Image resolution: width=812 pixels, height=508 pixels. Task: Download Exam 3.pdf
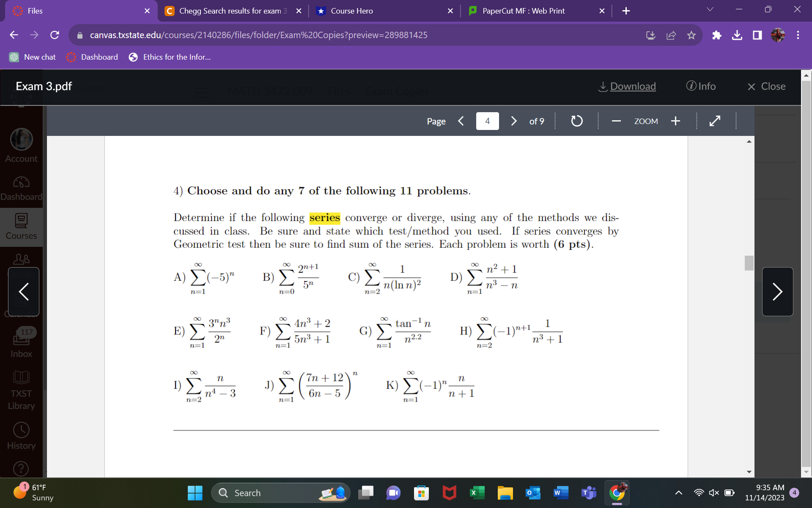coord(627,86)
